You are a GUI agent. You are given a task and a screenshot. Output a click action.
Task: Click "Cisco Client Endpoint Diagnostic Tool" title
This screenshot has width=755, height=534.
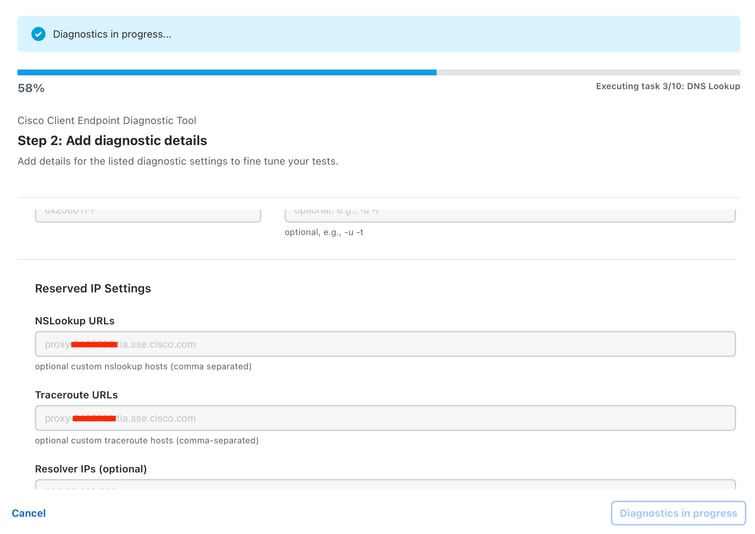tap(107, 120)
